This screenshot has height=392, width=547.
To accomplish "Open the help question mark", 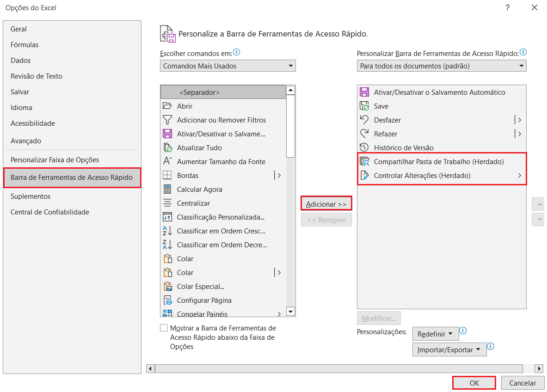I will pos(508,8).
